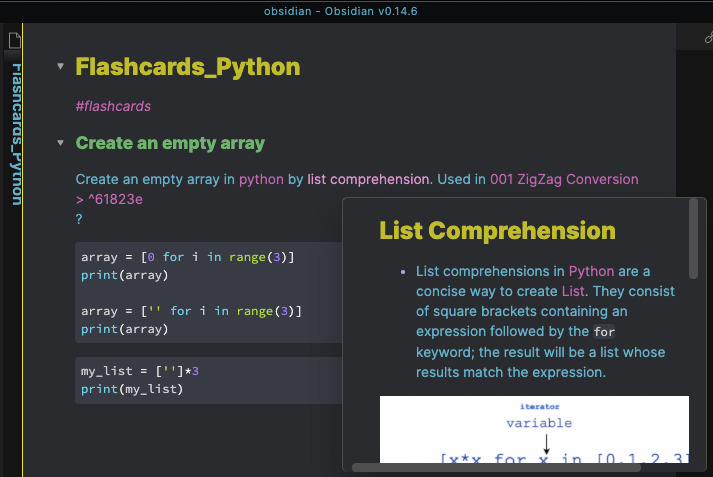Click the 'print(my_list)' code line

point(132,389)
